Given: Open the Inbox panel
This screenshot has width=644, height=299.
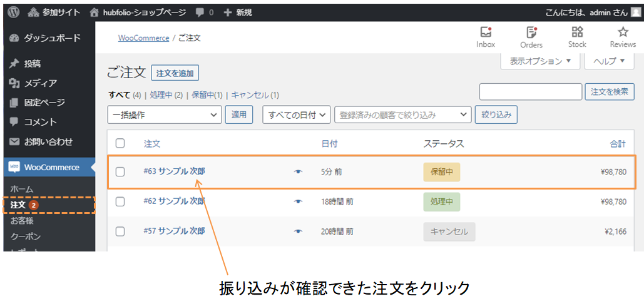Looking at the screenshot, I should (486, 38).
